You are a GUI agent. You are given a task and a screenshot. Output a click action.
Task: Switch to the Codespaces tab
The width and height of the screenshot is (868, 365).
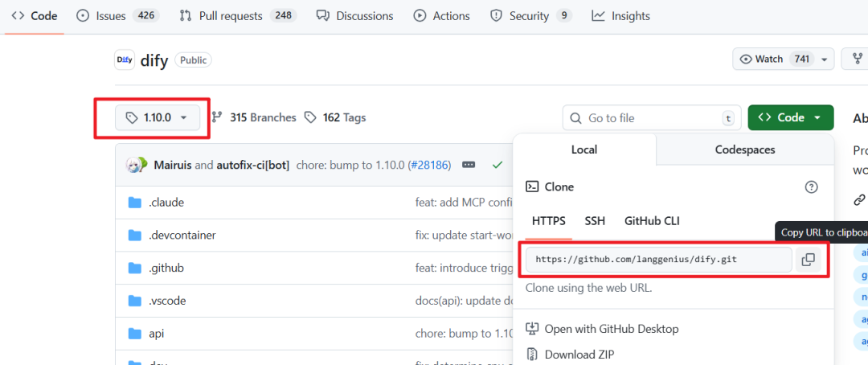coord(744,150)
